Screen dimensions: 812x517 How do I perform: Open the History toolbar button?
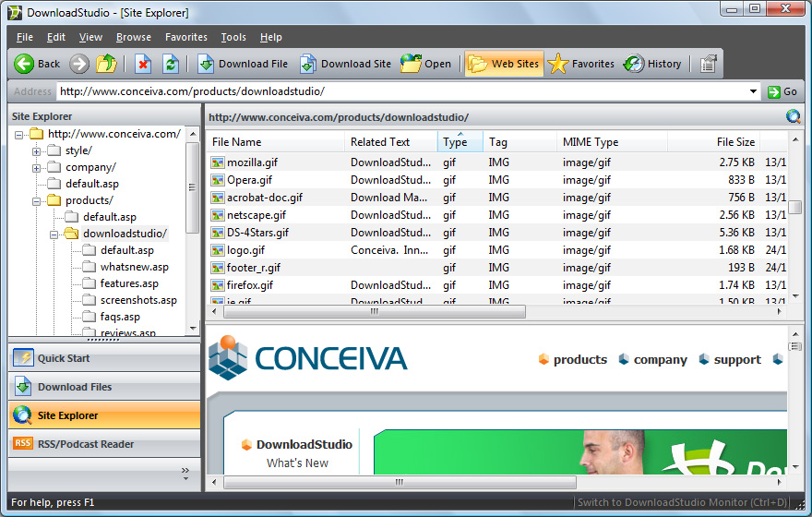pos(652,64)
